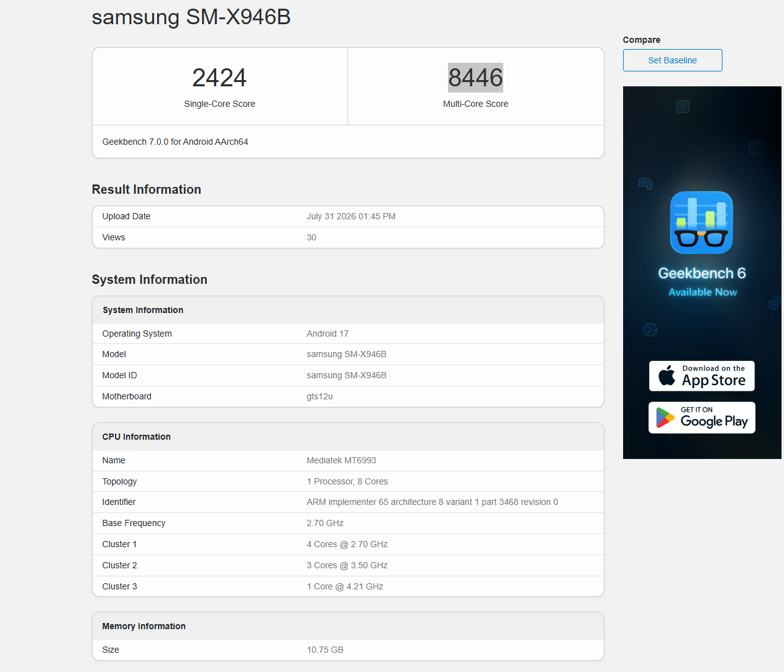This screenshot has height=672, width=784.
Task: Click the 'Available Now' ad text
Action: pos(703,292)
